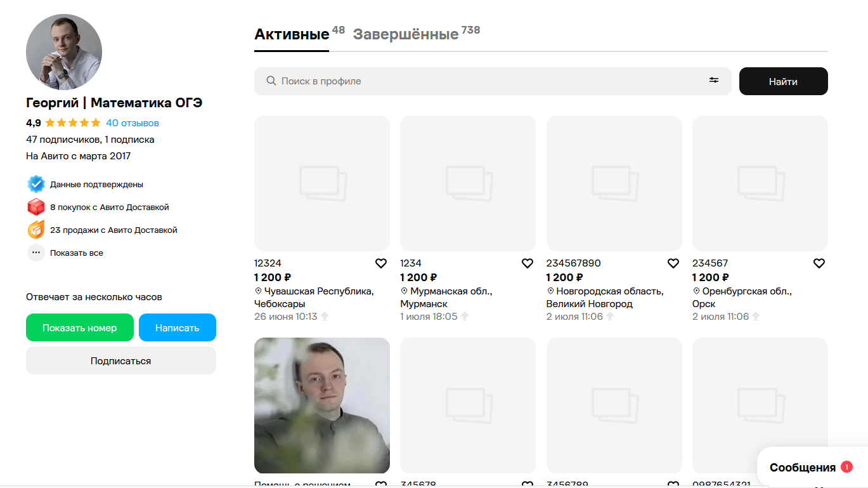Click the Найти search button
868x488 pixels.
pos(783,81)
